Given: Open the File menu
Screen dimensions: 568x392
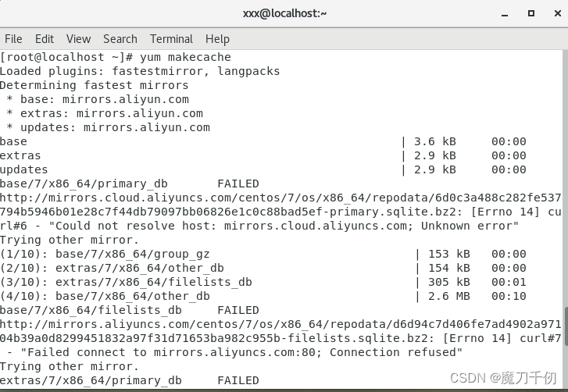Looking at the screenshot, I should pyautogui.click(x=13, y=39).
